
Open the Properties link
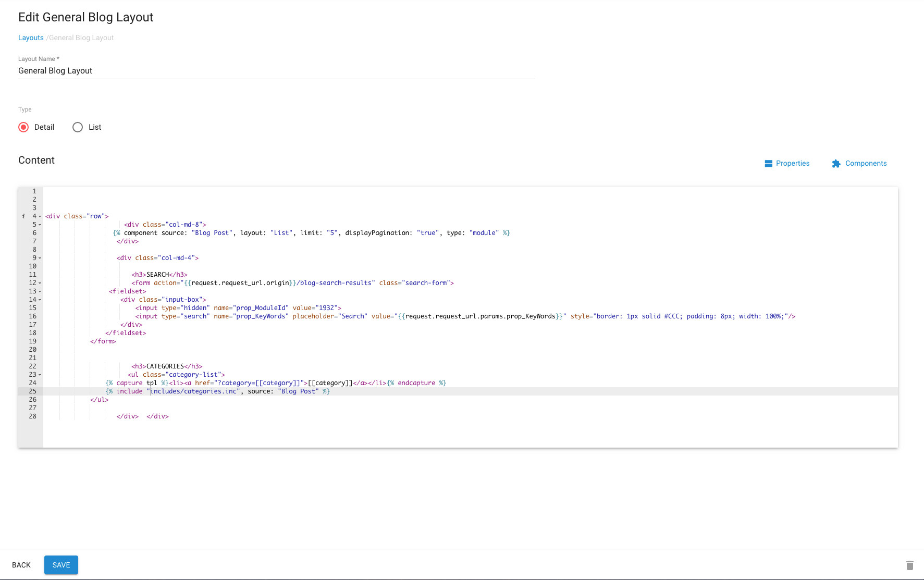[793, 163]
